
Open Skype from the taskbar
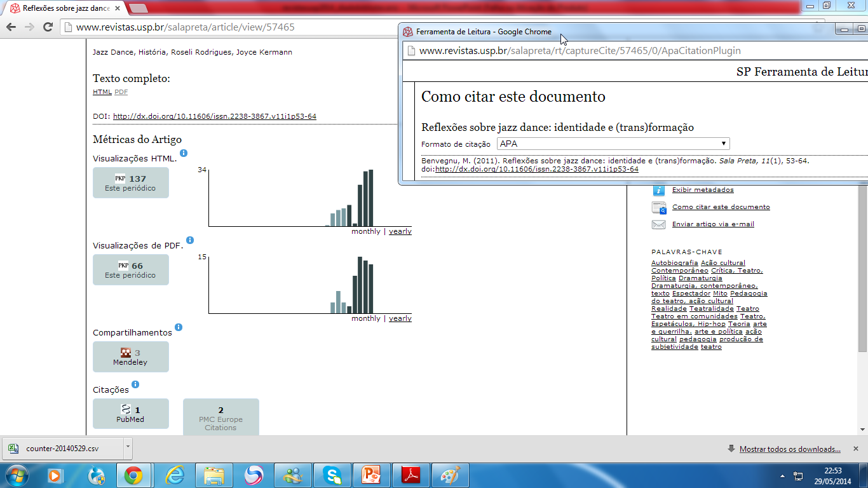click(332, 475)
